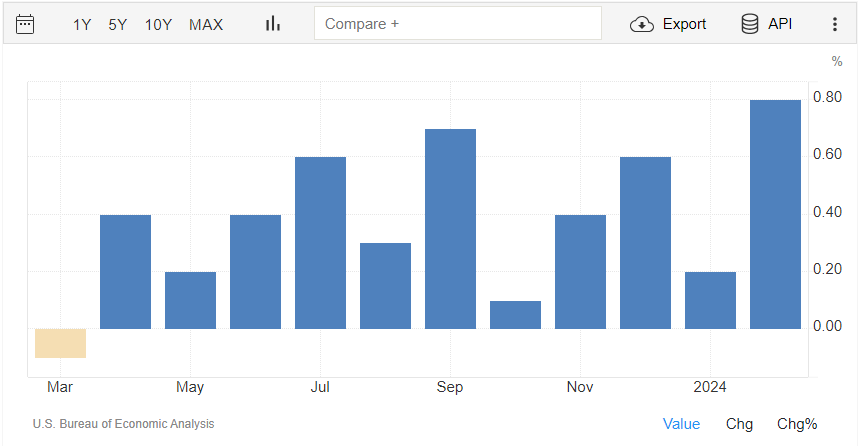Select the 1Y time range
The width and height of the screenshot is (858, 446).
(x=82, y=25)
